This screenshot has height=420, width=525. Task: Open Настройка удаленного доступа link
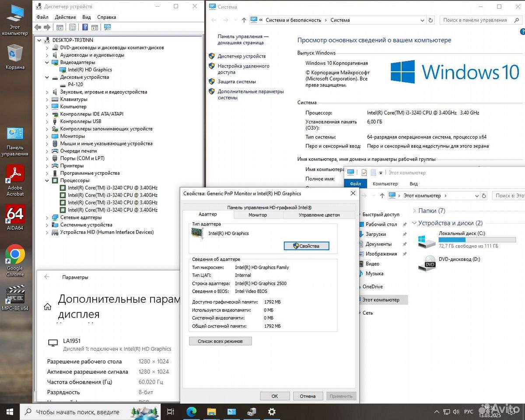243,69
